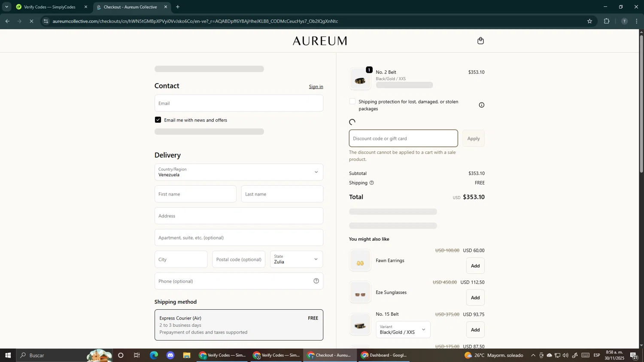Click the City field
The height and width of the screenshot is (362, 644).
[181, 259]
